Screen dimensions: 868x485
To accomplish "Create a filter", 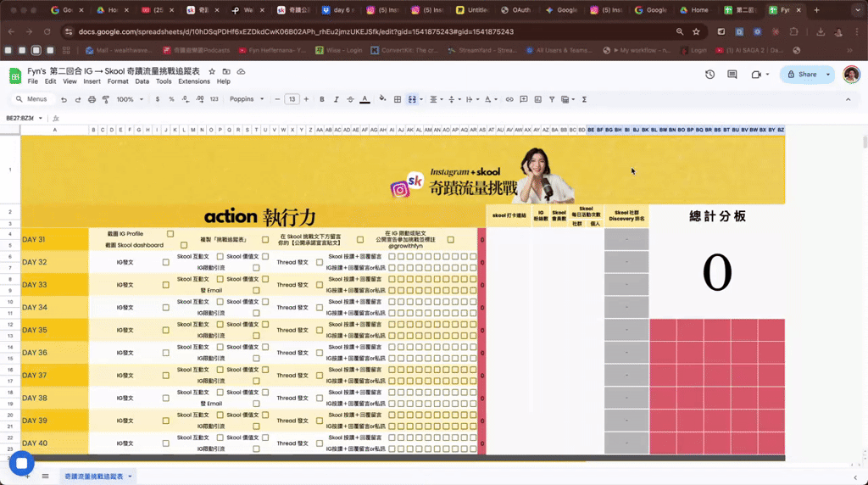I will click(x=552, y=100).
